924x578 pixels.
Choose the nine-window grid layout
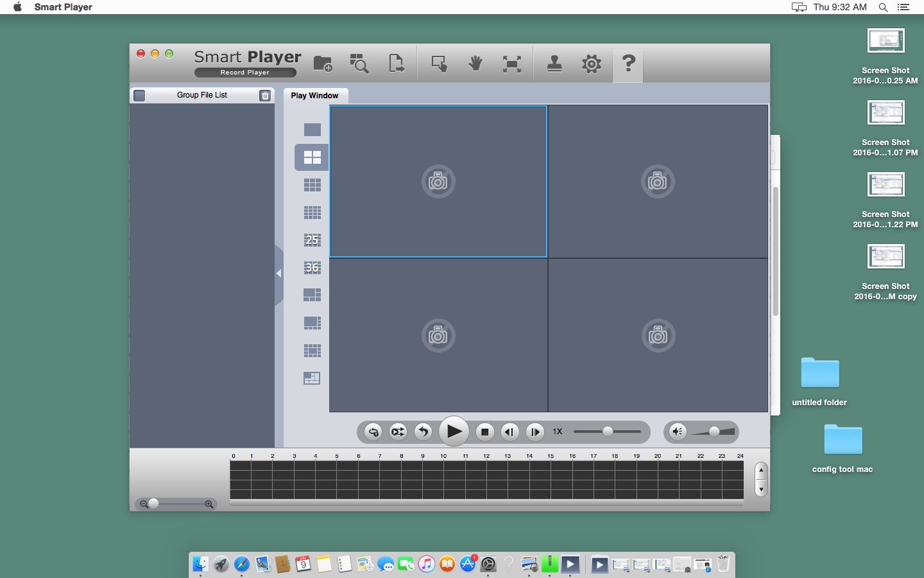tap(312, 185)
